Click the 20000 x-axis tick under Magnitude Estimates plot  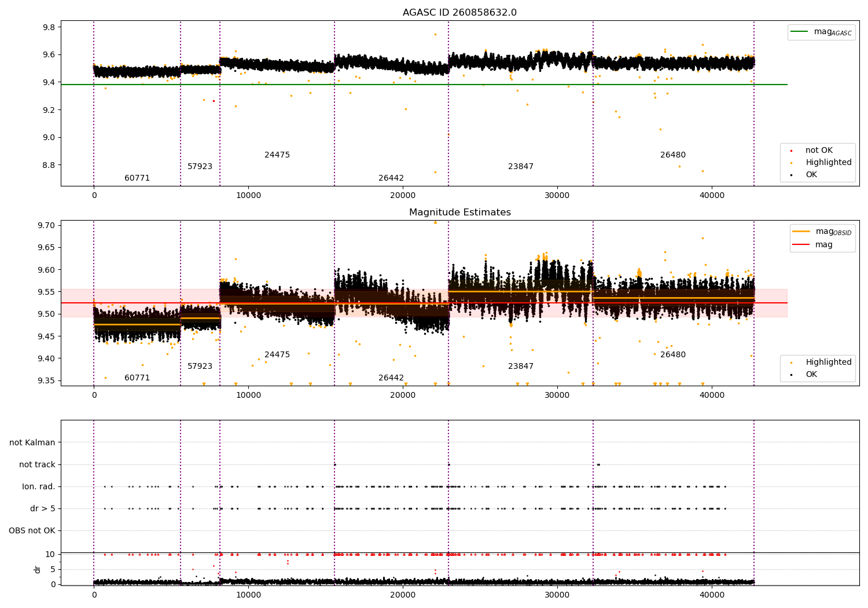403,395
